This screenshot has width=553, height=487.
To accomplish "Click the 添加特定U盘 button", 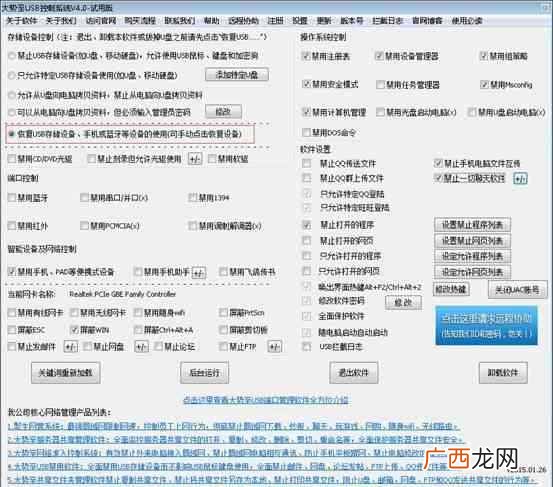I will coord(237,75).
